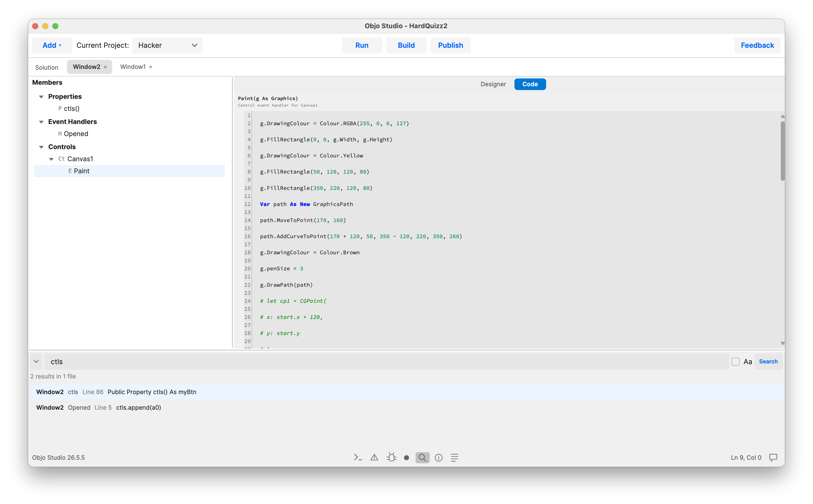Click the Paint(g As Graphics) header

pos(268,98)
